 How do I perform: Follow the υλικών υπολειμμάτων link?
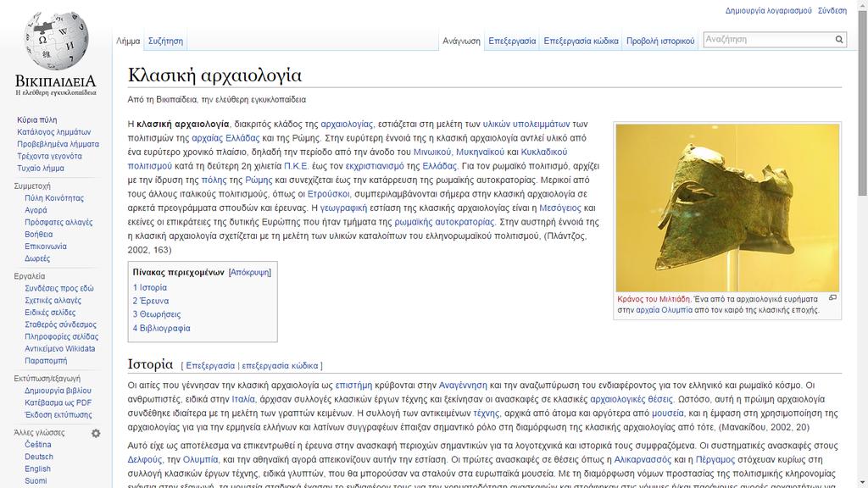pyautogui.click(x=526, y=124)
